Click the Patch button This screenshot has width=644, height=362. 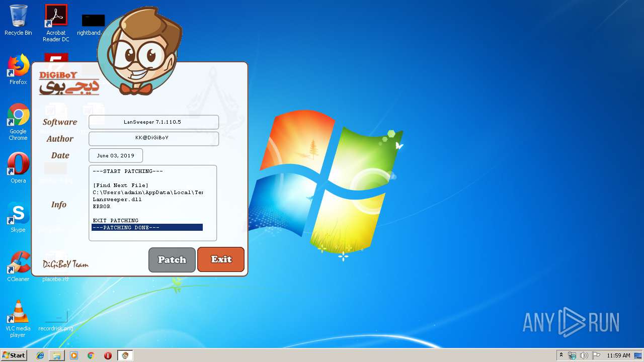[x=172, y=260]
